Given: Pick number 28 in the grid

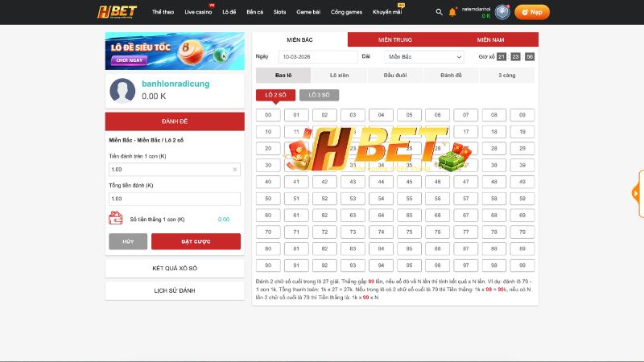Looking at the screenshot, I should pos(494,149).
